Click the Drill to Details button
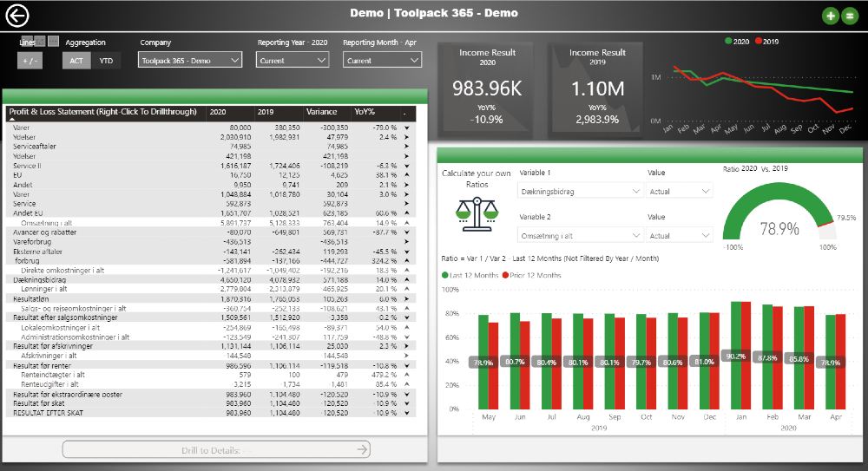Screen dimensions: 868x471 (x=217, y=449)
